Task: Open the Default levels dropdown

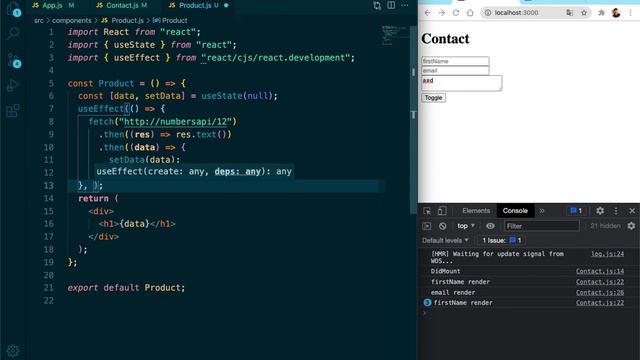Action: pyautogui.click(x=445, y=240)
